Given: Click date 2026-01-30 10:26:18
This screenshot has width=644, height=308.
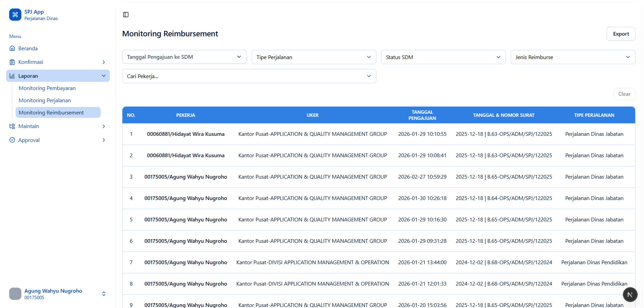Looking at the screenshot, I should (422, 198).
